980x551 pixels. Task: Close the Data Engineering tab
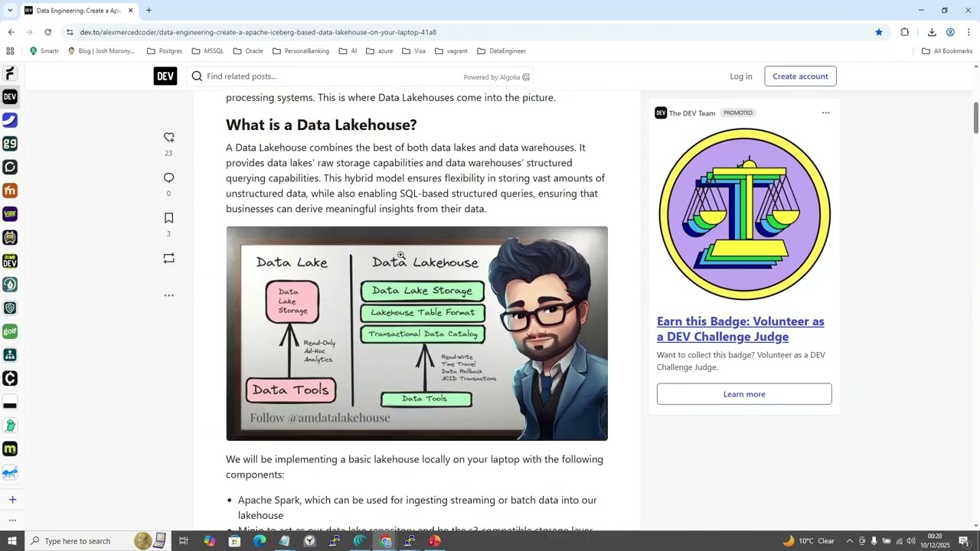coord(130,10)
